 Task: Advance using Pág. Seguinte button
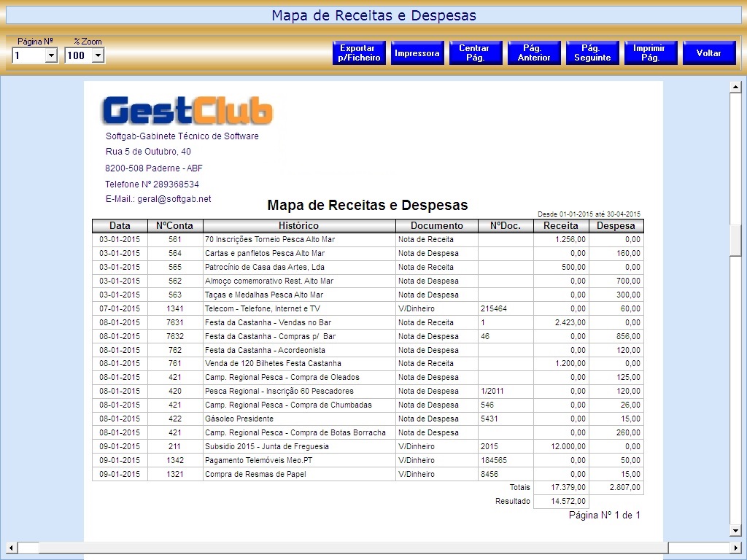pos(592,53)
